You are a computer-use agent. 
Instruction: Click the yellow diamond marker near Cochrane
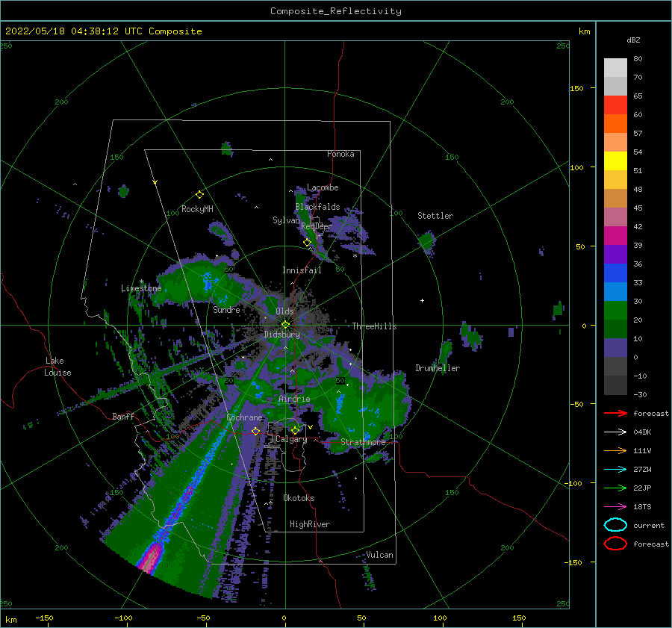pos(255,431)
